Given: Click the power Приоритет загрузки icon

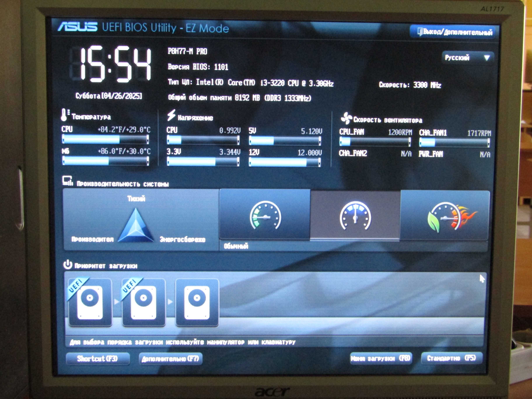Looking at the screenshot, I should click(x=68, y=264).
